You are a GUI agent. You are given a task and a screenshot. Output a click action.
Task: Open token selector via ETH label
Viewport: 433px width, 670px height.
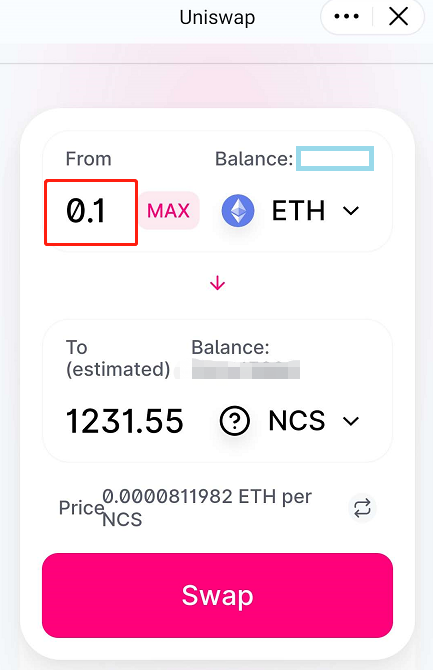click(298, 211)
